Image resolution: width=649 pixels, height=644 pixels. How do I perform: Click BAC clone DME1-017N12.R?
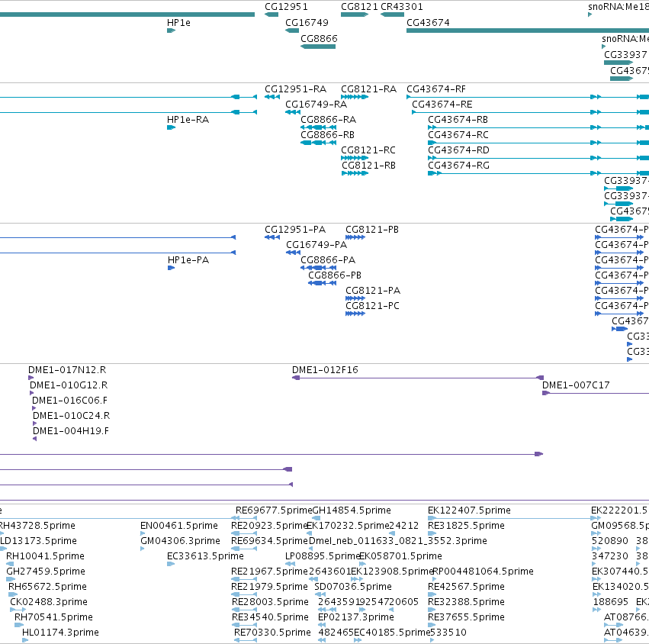coord(67,370)
